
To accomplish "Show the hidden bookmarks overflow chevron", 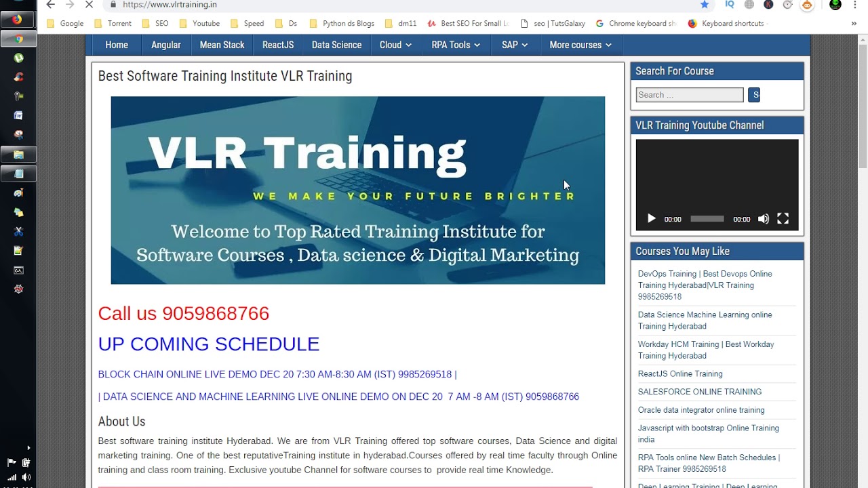I will coord(854,23).
